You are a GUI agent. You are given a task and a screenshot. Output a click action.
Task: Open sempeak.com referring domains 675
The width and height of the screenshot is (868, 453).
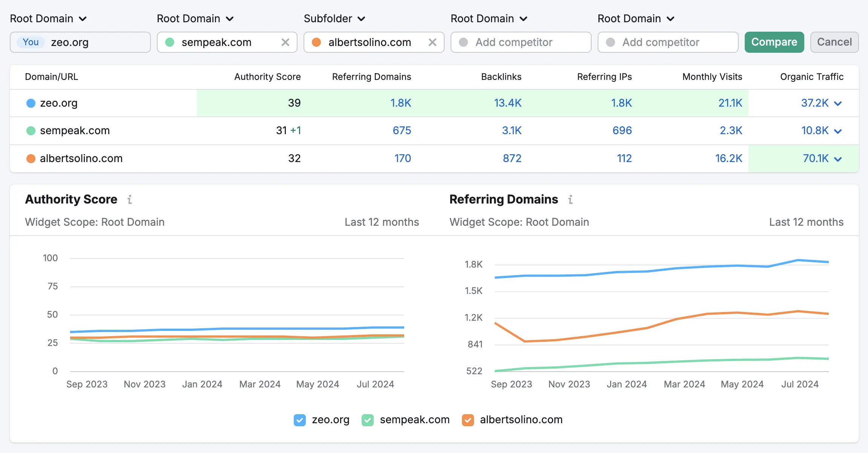(402, 130)
